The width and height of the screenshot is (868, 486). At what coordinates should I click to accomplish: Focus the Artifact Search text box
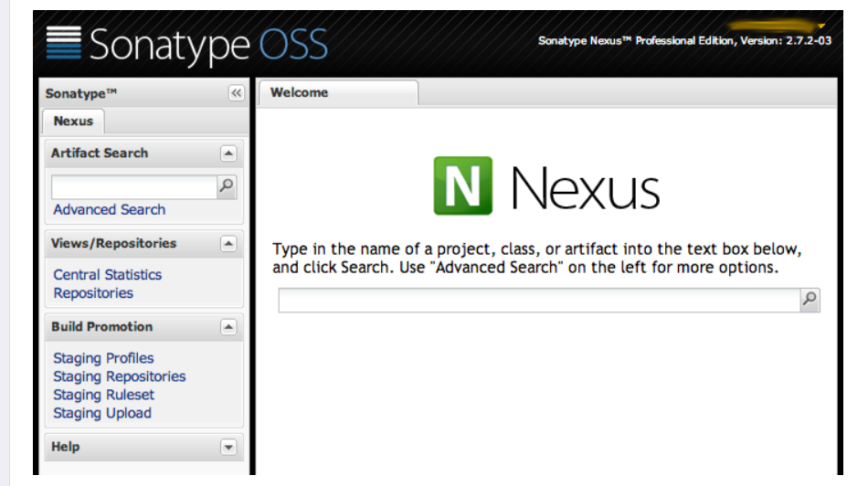coord(134,186)
